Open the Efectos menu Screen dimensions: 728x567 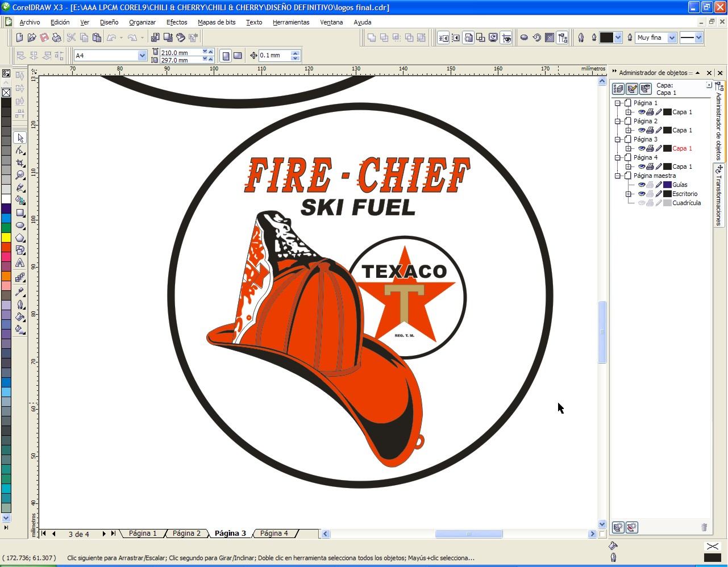coord(176,22)
